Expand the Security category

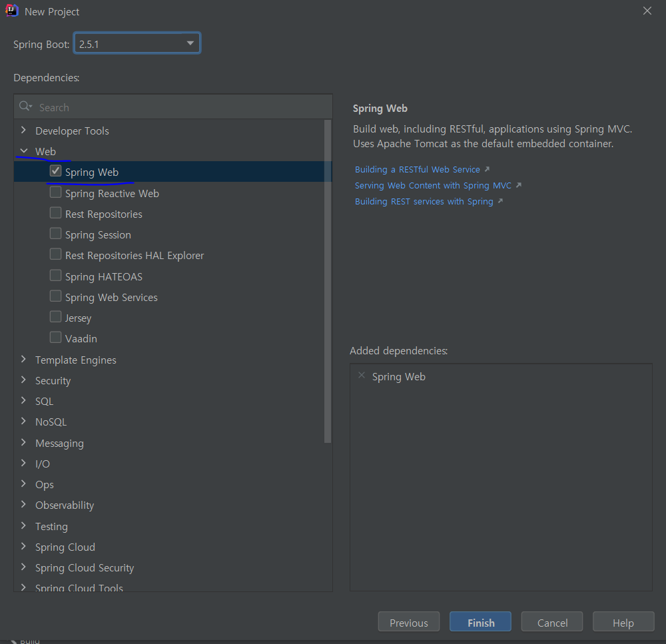click(x=24, y=380)
